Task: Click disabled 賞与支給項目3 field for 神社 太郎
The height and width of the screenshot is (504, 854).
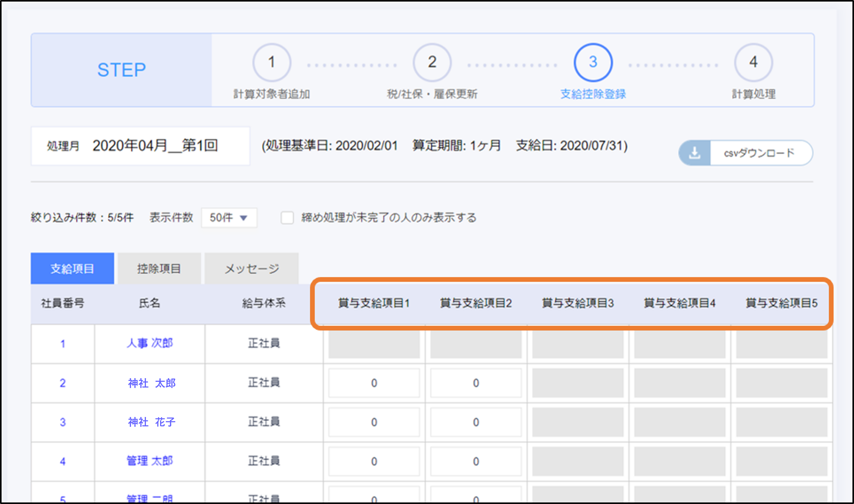Action: click(x=578, y=383)
